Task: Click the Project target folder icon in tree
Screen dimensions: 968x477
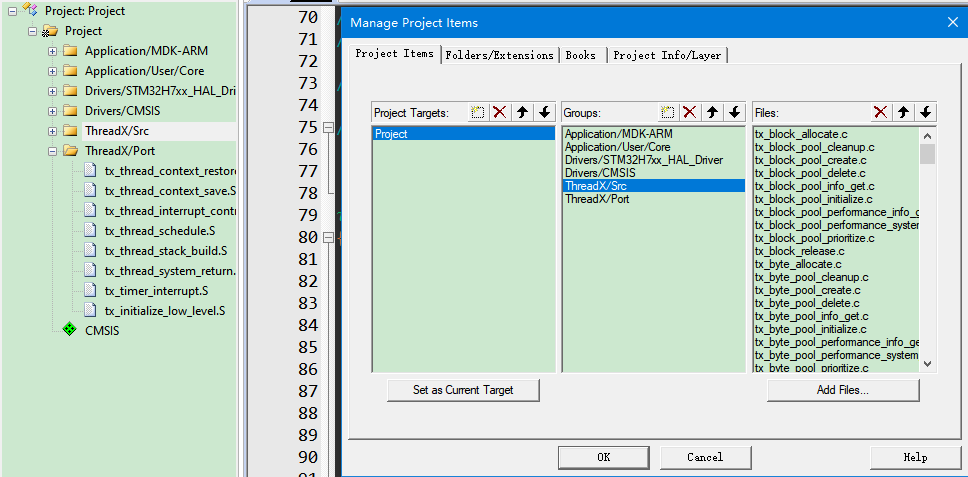Action: point(49,31)
